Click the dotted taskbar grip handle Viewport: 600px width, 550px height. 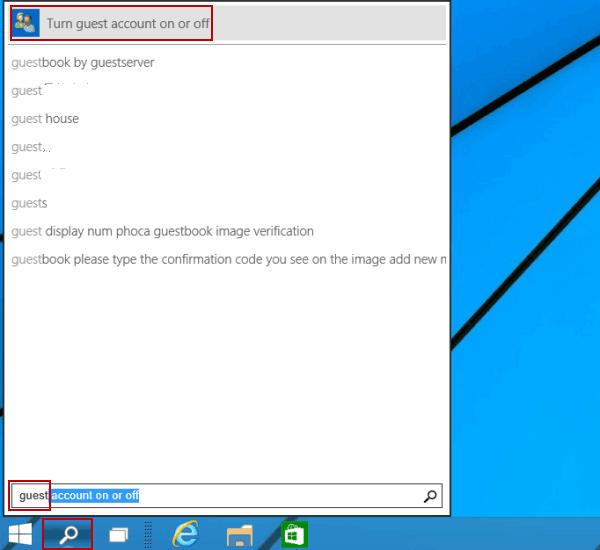[x=148, y=534]
